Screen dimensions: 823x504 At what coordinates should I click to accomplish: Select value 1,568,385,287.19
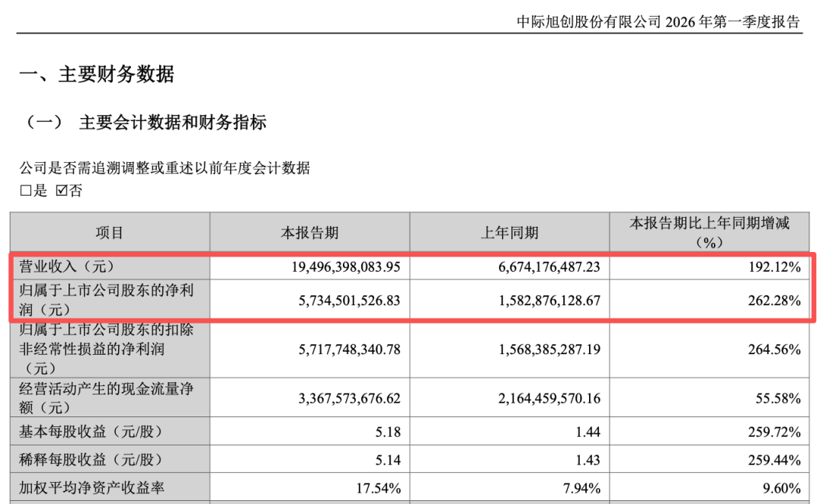(549, 349)
